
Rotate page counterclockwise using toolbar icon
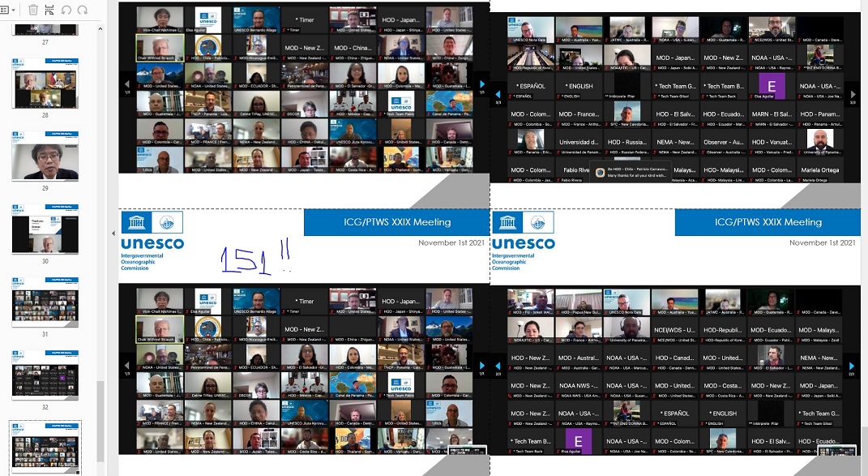(x=66, y=10)
